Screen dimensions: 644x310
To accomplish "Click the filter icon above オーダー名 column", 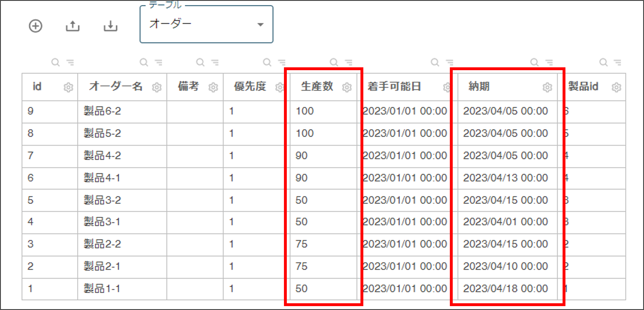I will (x=159, y=62).
